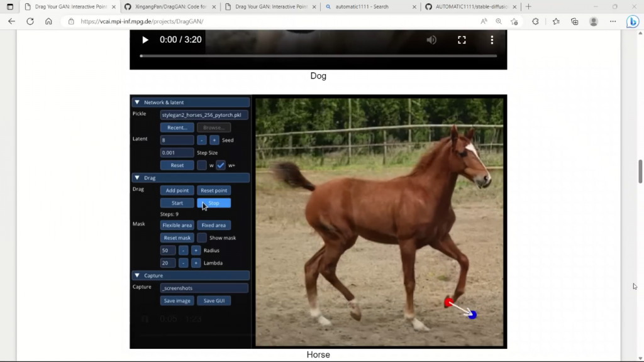Open the browser home page
This screenshot has height=362, width=644.
pyautogui.click(x=48, y=21)
